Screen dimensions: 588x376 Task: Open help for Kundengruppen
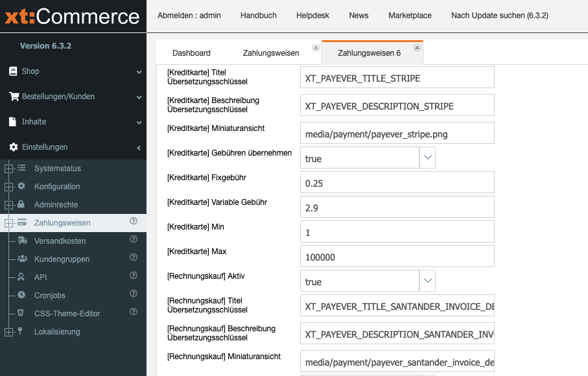click(134, 257)
